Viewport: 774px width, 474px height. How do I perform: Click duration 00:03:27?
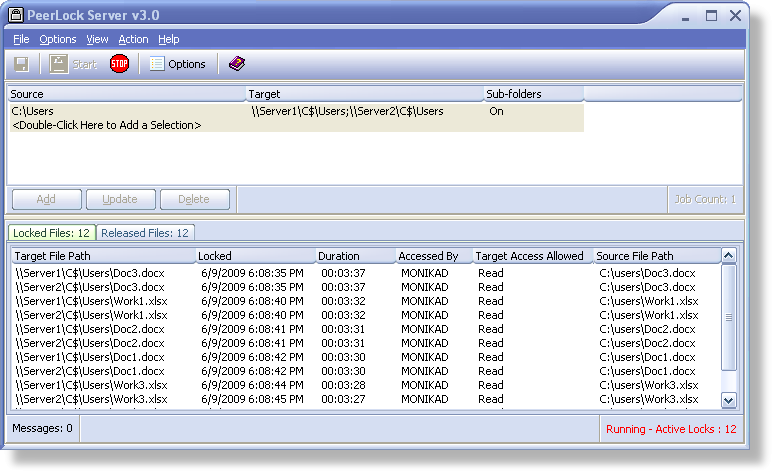343,399
